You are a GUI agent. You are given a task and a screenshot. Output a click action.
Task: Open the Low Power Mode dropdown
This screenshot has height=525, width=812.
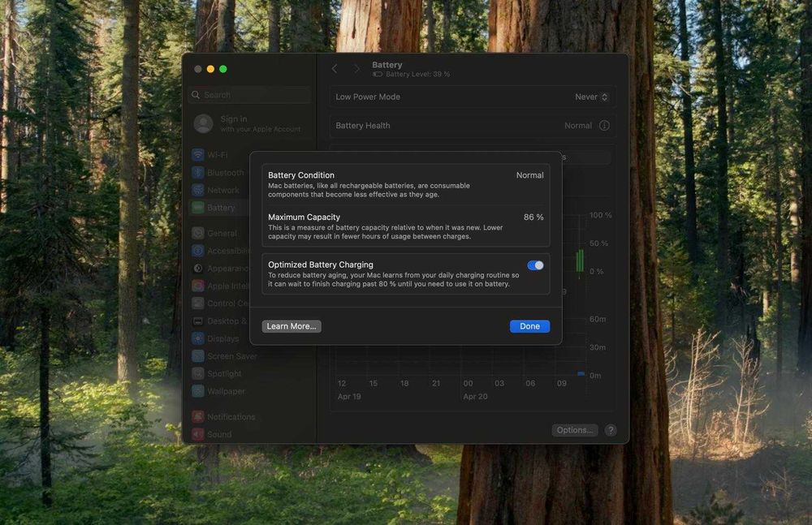pos(591,97)
